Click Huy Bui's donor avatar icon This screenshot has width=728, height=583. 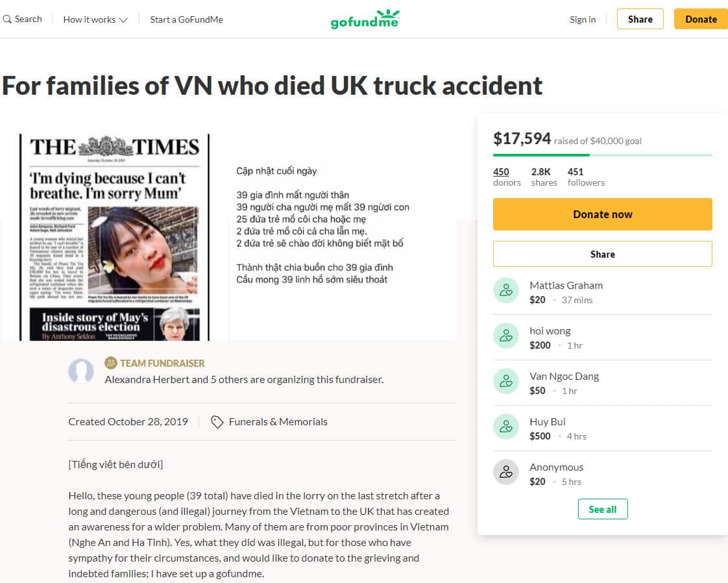pos(506,427)
